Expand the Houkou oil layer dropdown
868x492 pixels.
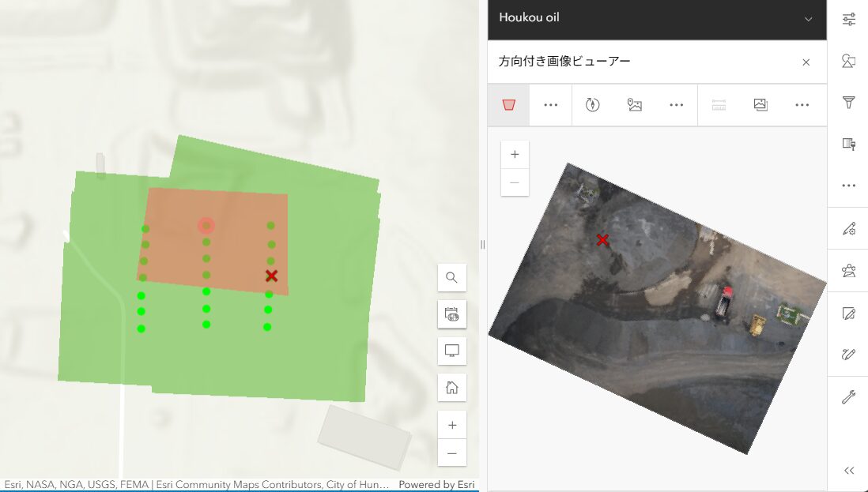(x=808, y=19)
